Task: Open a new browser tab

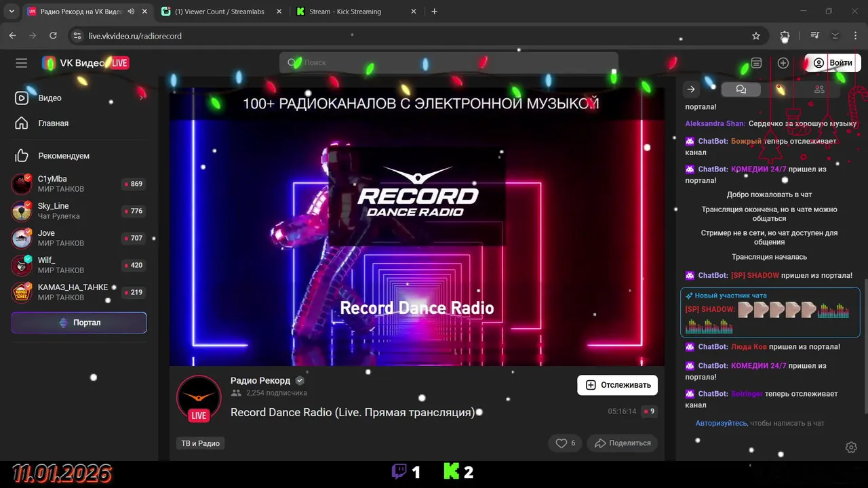Action: coord(435,12)
